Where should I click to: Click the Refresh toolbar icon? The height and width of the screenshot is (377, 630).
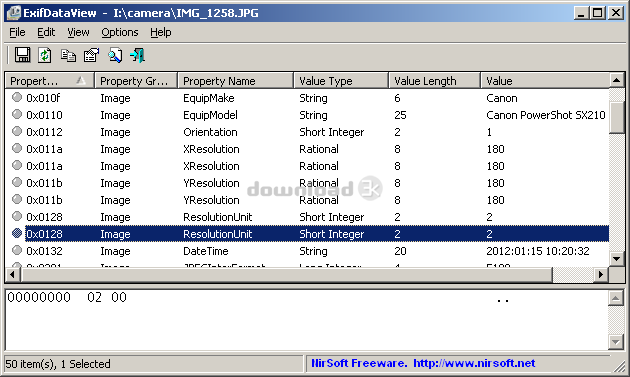pyautogui.click(x=45, y=55)
